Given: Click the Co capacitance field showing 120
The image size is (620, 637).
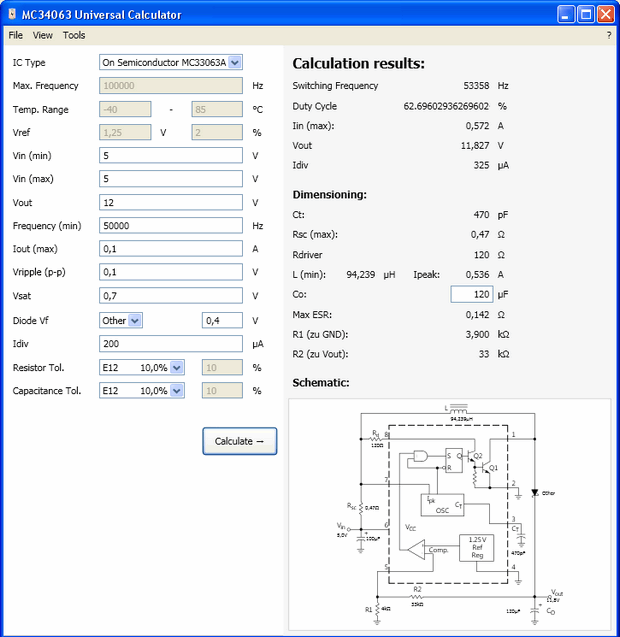Looking at the screenshot, I should coord(472,294).
